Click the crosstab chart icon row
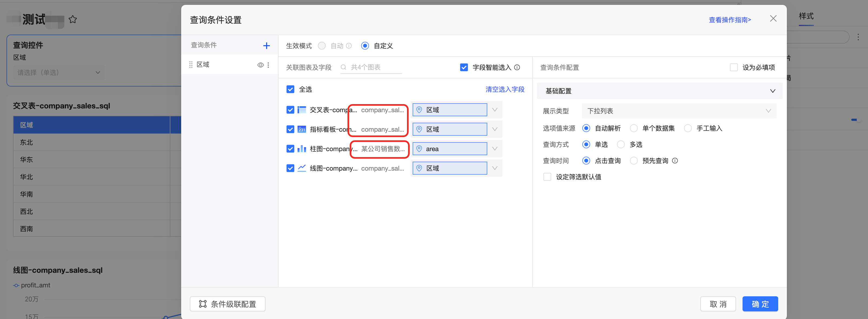 [x=302, y=110]
